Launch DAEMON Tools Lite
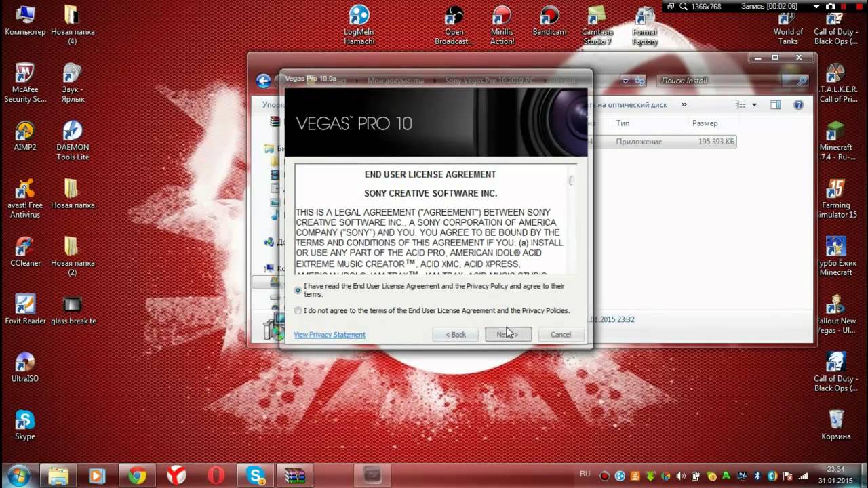Screen dimensions: 868x488 [73, 141]
